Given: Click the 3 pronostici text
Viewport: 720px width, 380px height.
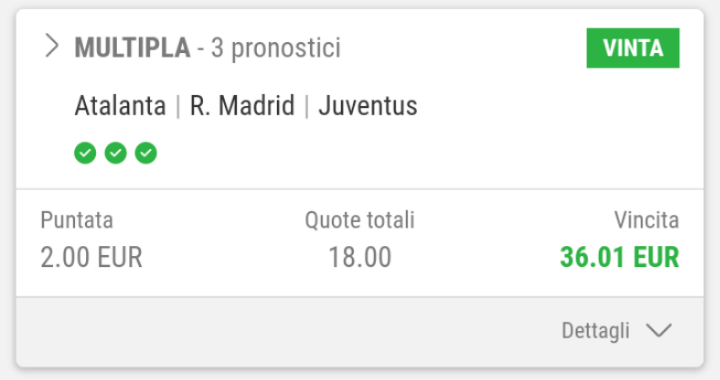Looking at the screenshot, I should click(276, 48).
